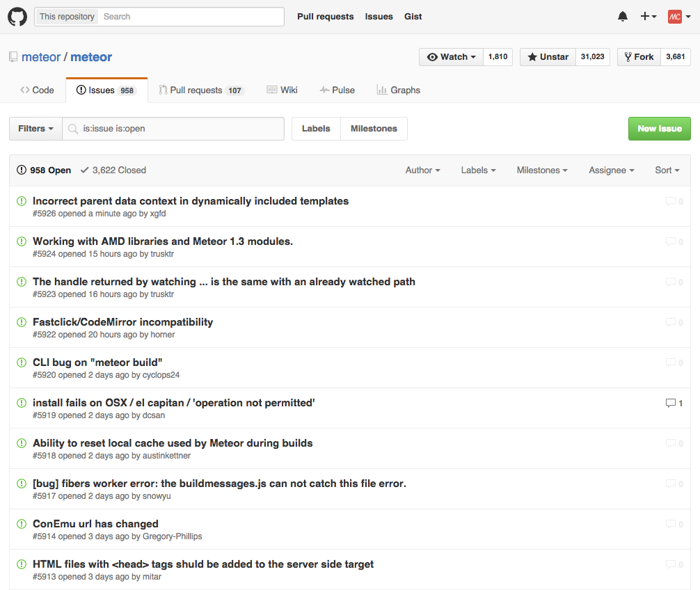The width and height of the screenshot is (700, 590).
Task: Click comment bubble on issue #5918
Action: [674, 443]
